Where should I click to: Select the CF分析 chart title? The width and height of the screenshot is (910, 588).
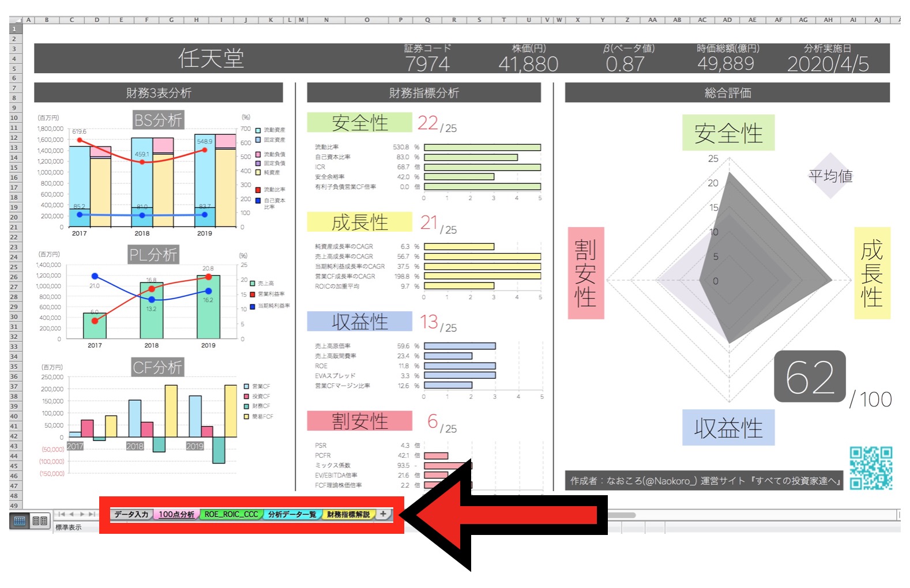(x=157, y=367)
